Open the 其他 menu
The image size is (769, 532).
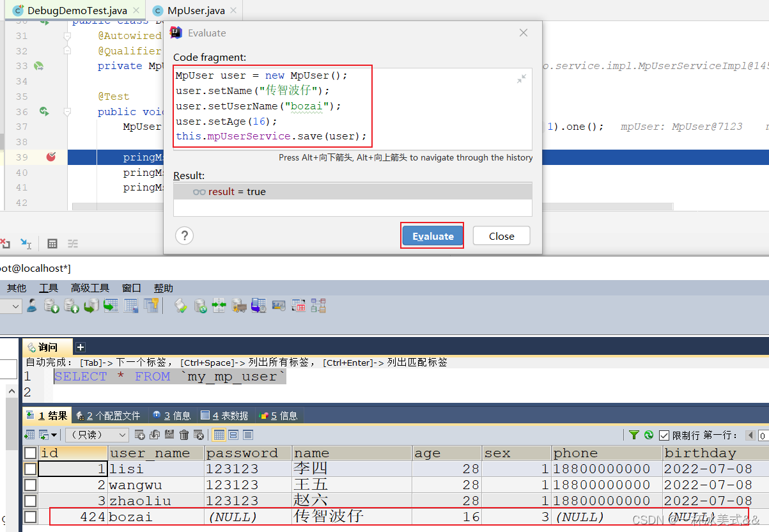pyautogui.click(x=17, y=288)
